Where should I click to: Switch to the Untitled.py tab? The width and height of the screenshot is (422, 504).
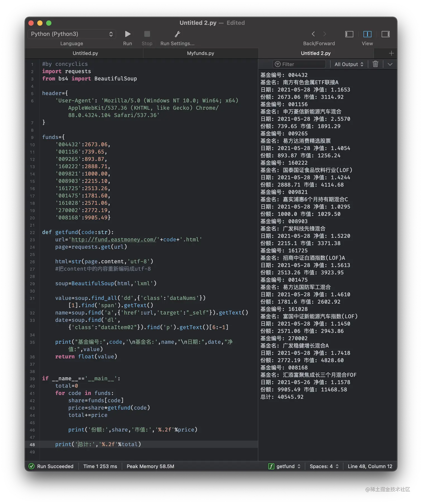tap(85, 53)
